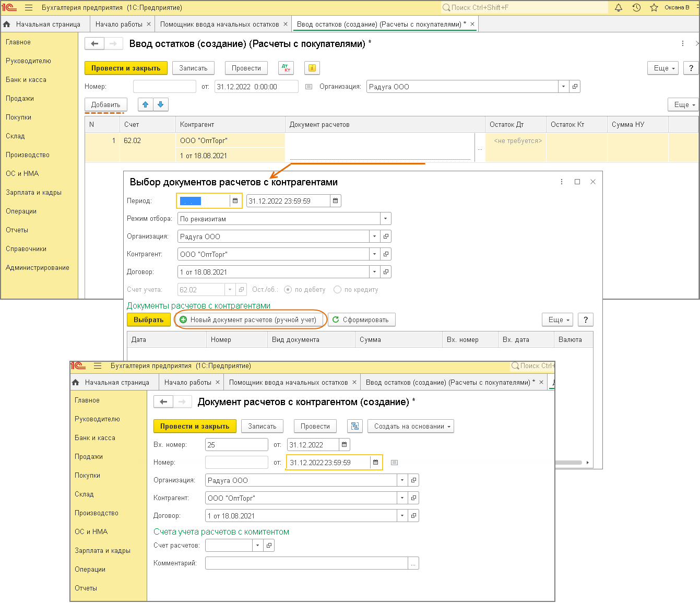Viewport: 700px width, 603px height.
Task: Move row down with blue down arrow
Action: coord(161,104)
